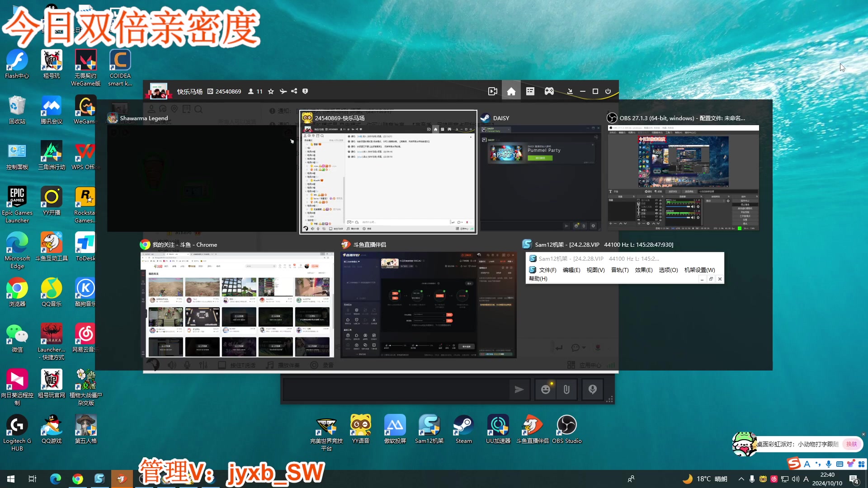Switch to DAISY window thumbnail
Screen dimensions: 868x488
541,178
